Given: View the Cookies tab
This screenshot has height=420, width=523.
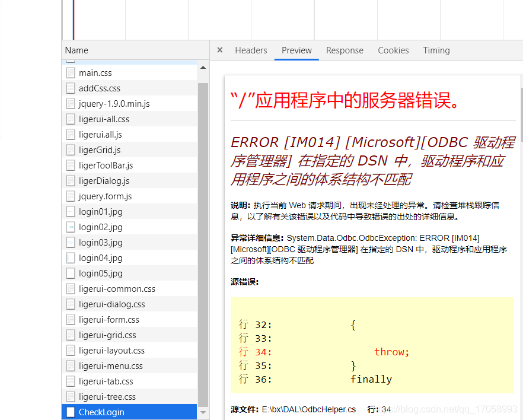Looking at the screenshot, I should pyautogui.click(x=393, y=50).
